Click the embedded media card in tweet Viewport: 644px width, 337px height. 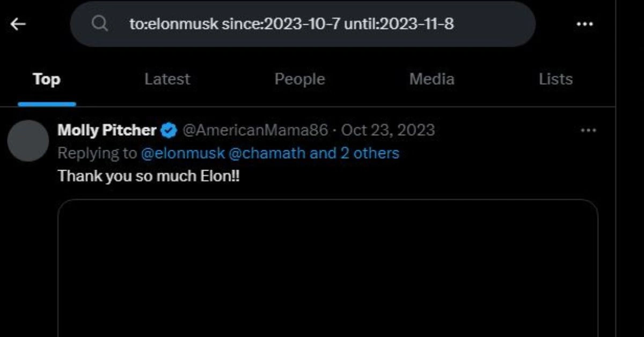327,268
